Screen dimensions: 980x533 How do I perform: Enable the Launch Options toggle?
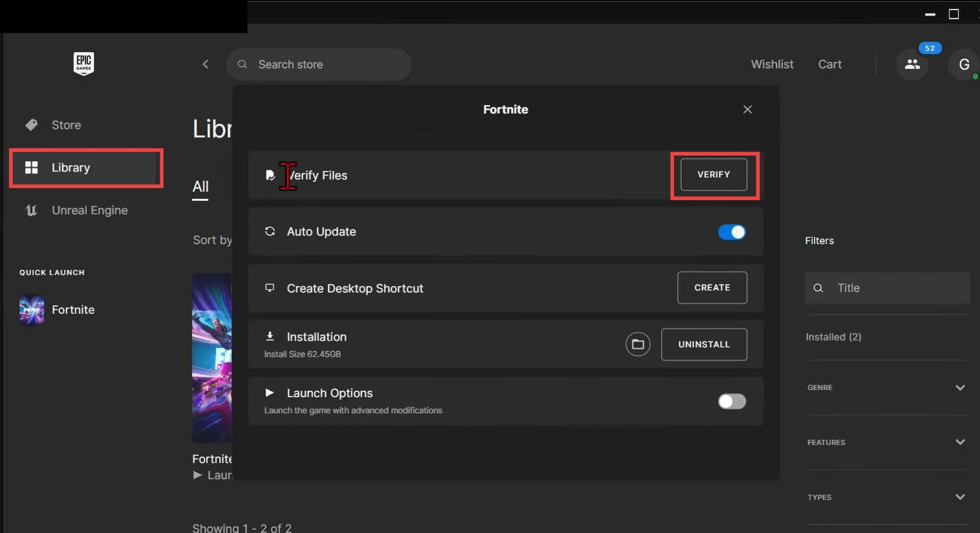pos(732,401)
